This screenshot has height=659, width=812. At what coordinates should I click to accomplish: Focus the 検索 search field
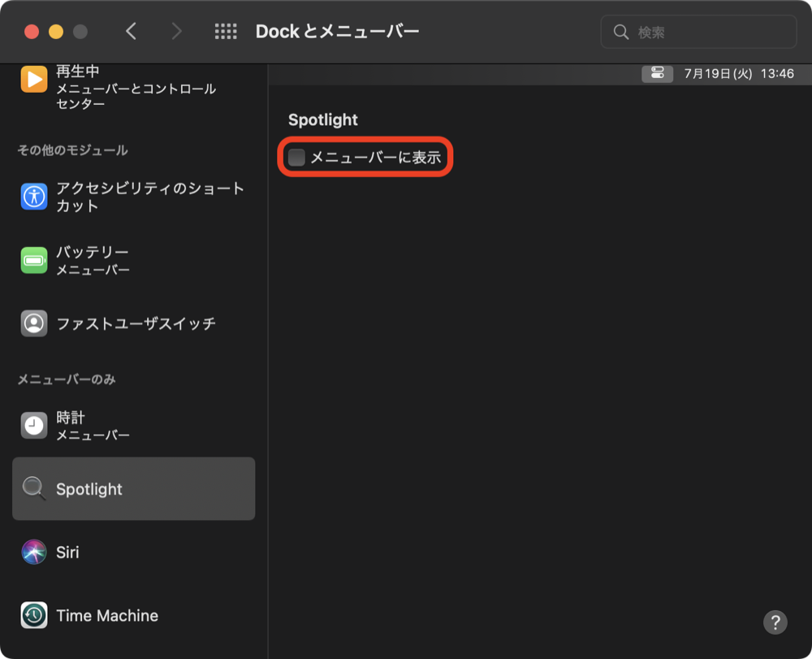tap(698, 33)
